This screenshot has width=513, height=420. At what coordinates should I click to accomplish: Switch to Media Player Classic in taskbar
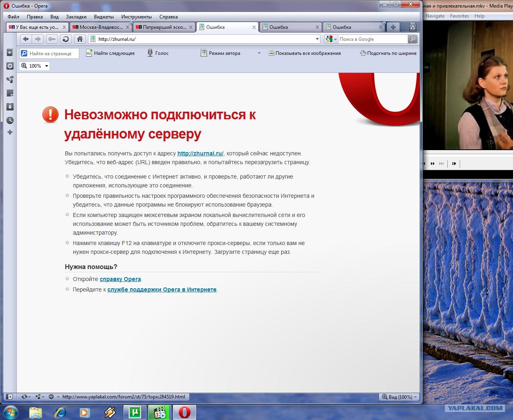pos(159,412)
